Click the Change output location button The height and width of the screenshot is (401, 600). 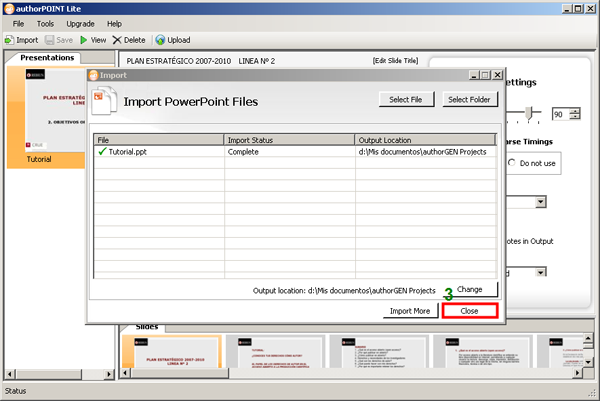tap(470, 290)
